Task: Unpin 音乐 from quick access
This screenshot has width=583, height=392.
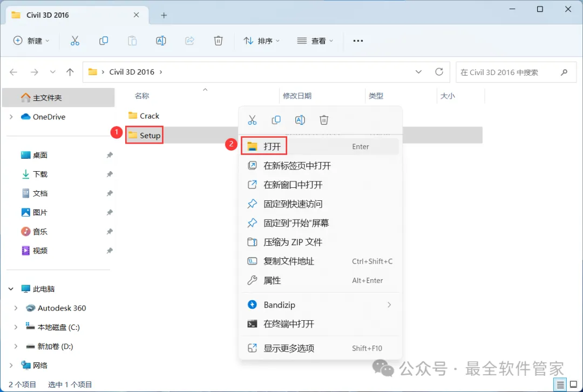Action: [x=109, y=231]
